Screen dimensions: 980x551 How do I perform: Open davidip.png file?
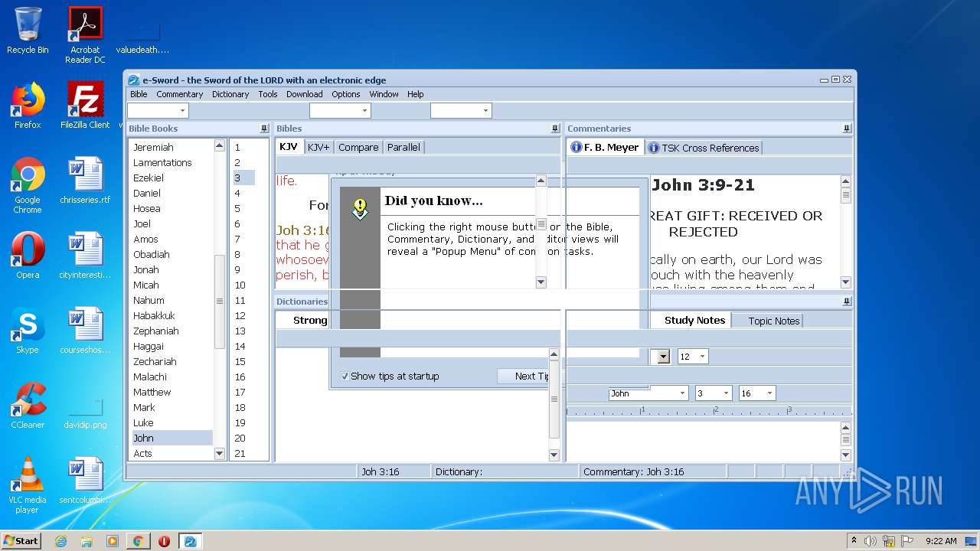[x=85, y=413]
